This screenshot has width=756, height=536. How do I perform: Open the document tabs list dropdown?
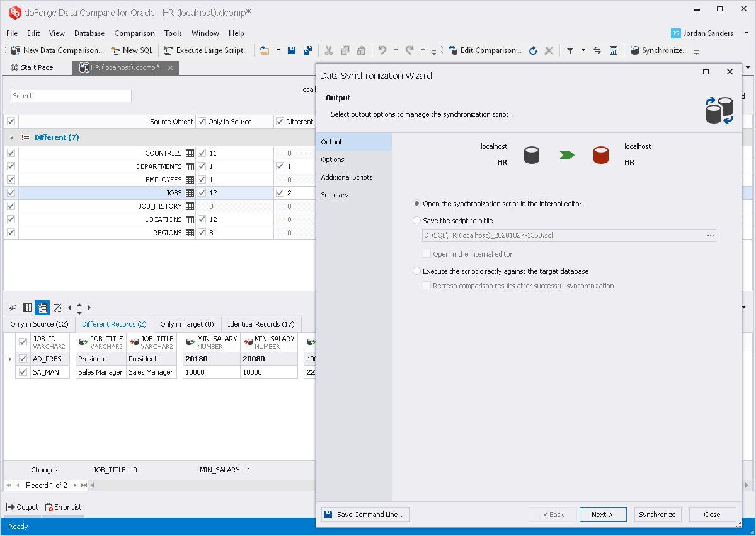click(748, 67)
